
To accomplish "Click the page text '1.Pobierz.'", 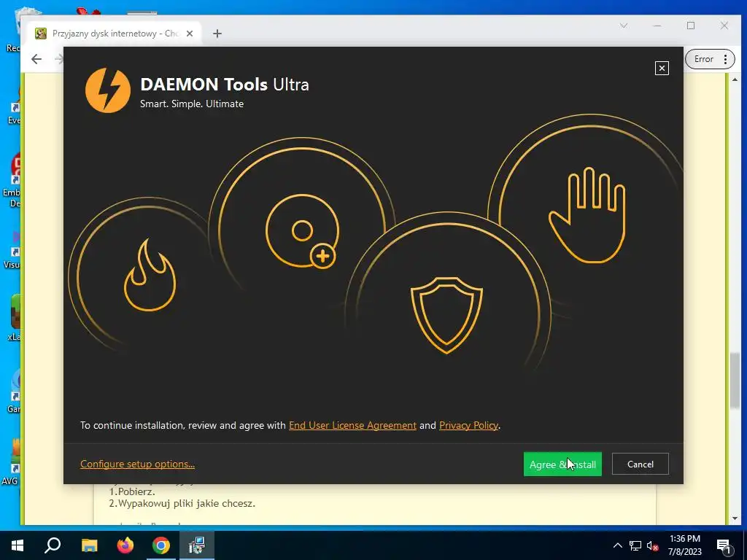I will click(132, 491).
